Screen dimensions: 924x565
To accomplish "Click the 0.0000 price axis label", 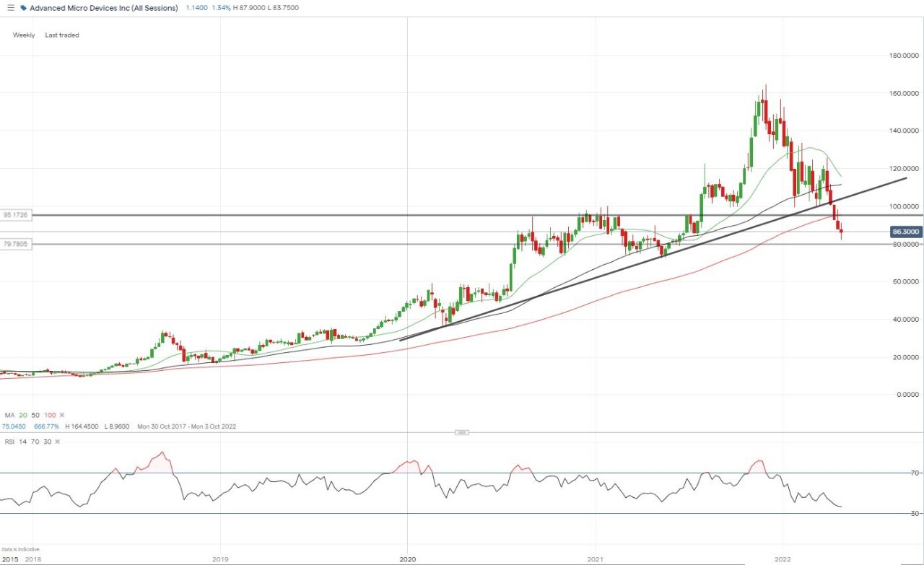I will [907, 395].
